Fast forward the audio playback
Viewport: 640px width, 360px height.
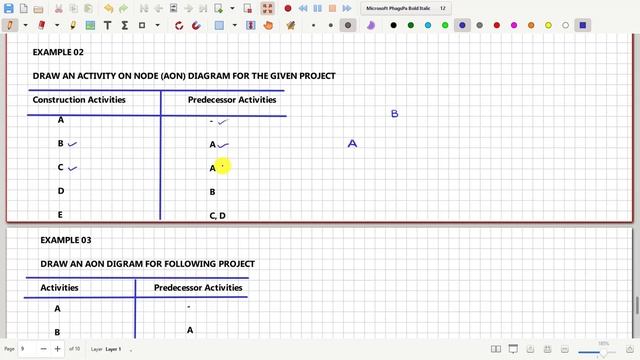pyautogui.click(x=347, y=8)
